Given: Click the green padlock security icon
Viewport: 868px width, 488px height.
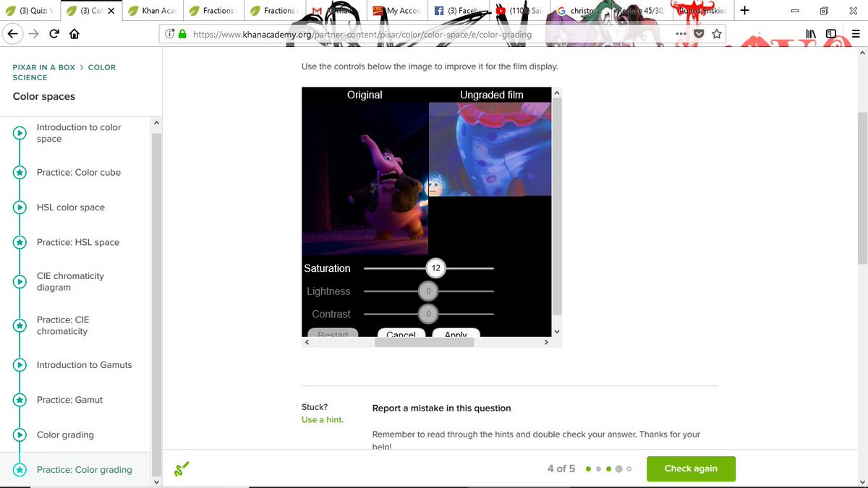Looking at the screenshot, I should (182, 34).
